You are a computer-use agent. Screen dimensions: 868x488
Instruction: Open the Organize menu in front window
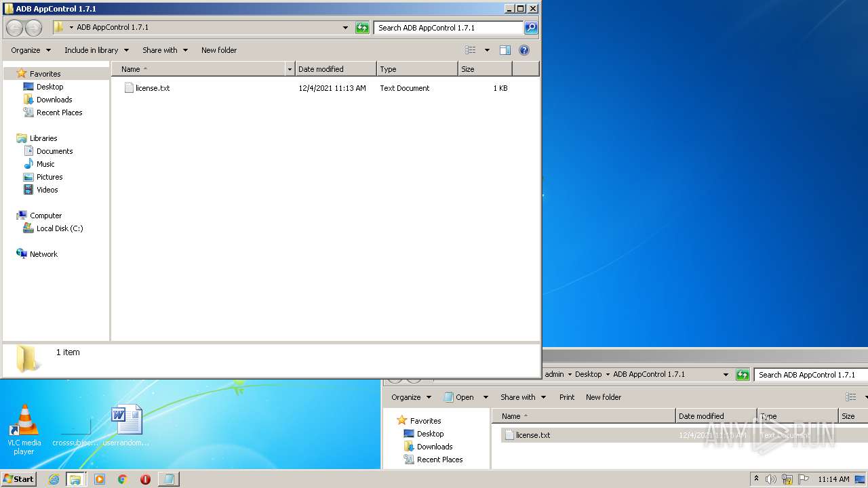coord(31,50)
